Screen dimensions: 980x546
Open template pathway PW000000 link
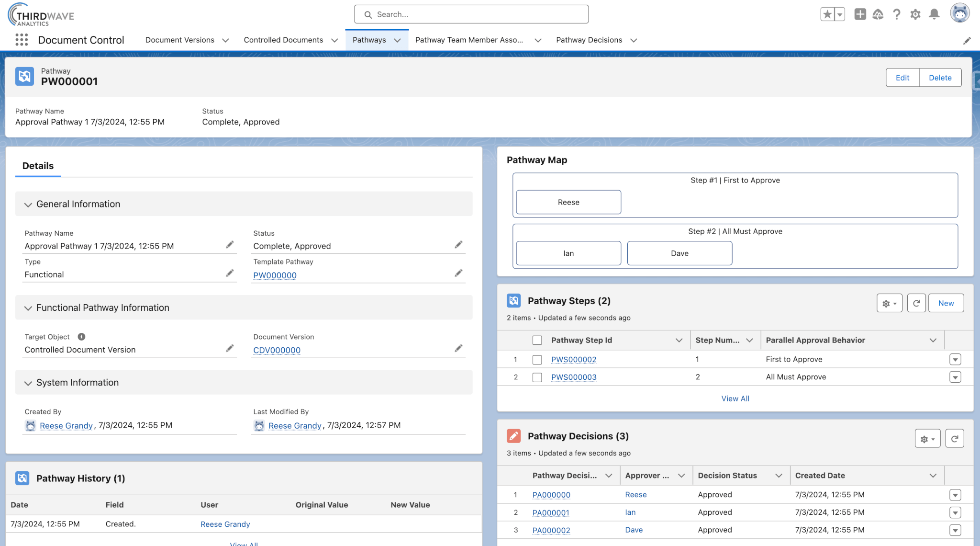(275, 275)
